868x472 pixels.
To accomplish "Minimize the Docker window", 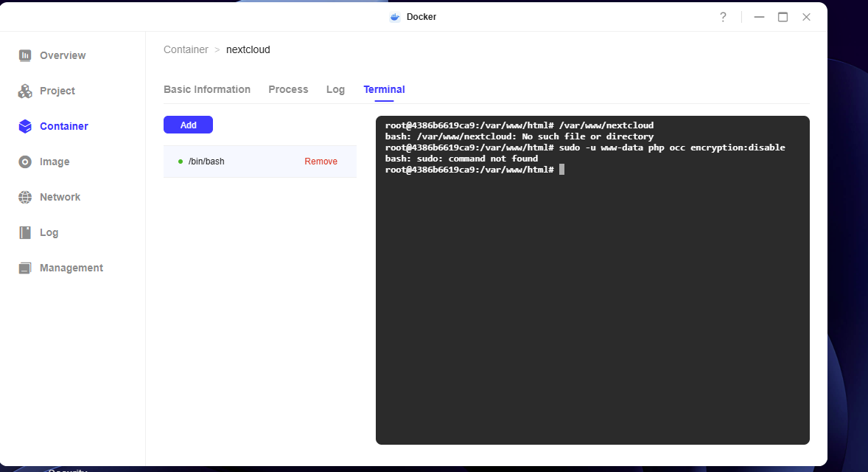I will (759, 17).
